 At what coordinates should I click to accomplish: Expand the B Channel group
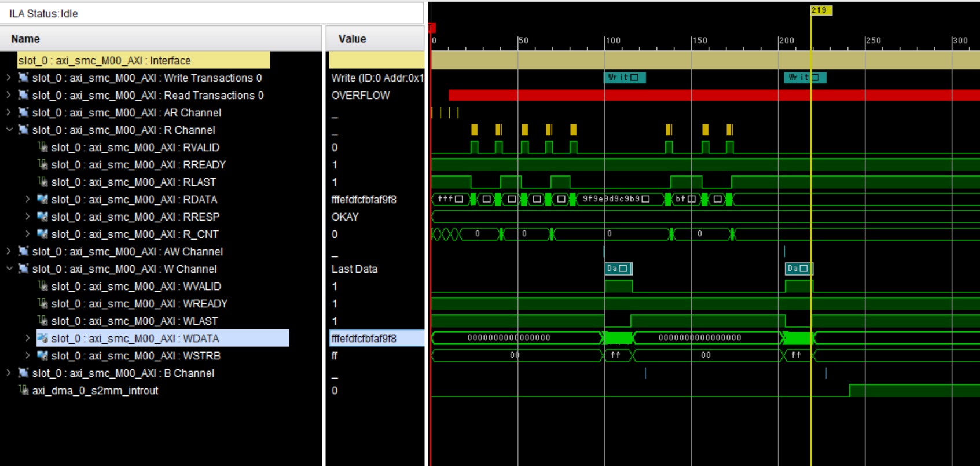pos(8,373)
